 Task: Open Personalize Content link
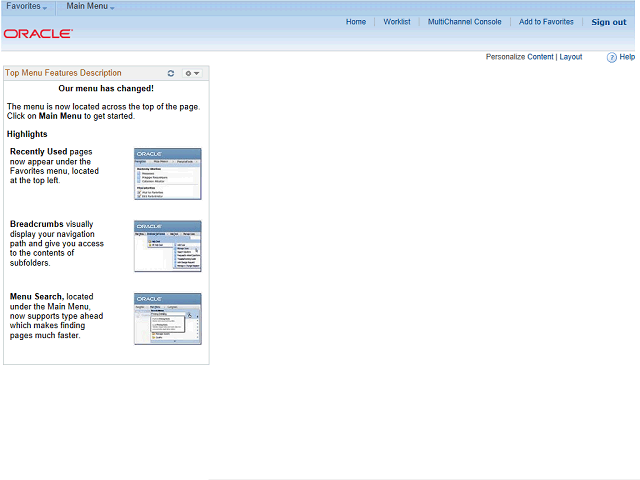pos(519,57)
